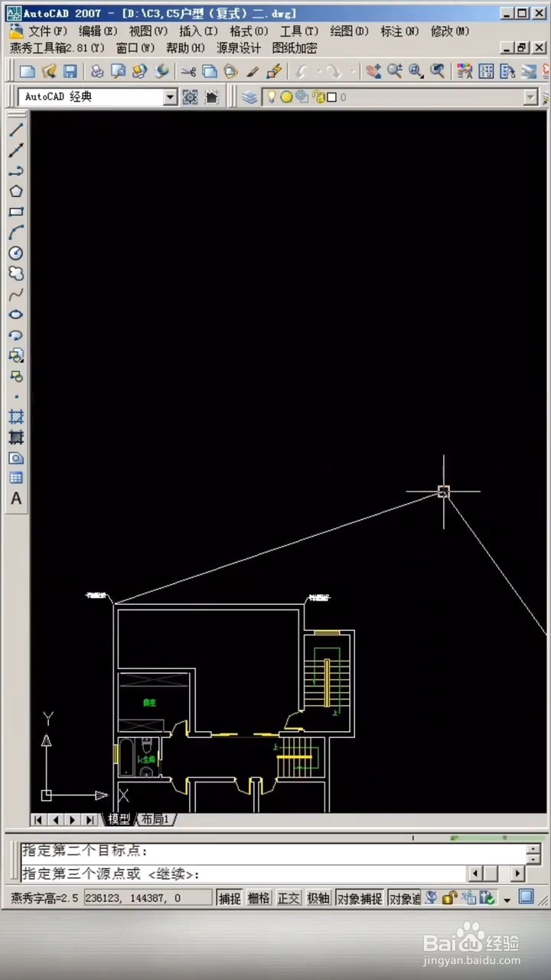Select the Polyline tool

pos(16,171)
